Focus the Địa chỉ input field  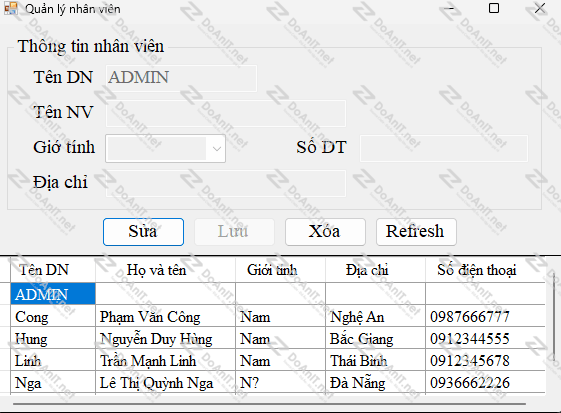coord(226,183)
